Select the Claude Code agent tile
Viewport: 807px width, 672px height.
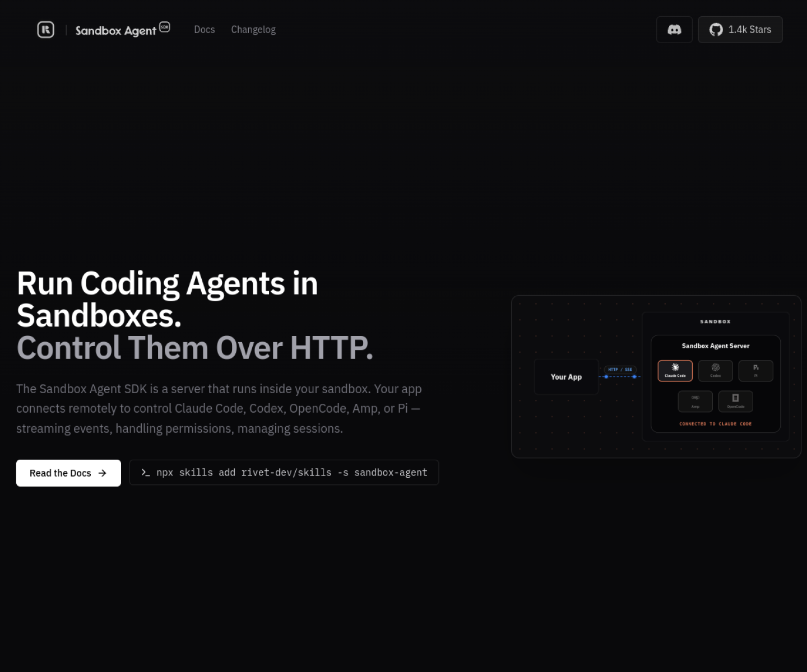point(675,371)
